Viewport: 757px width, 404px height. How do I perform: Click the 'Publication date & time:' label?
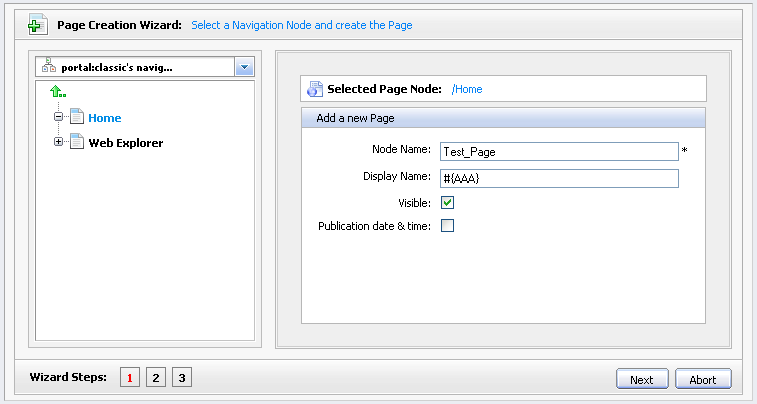tap(374, 226)
